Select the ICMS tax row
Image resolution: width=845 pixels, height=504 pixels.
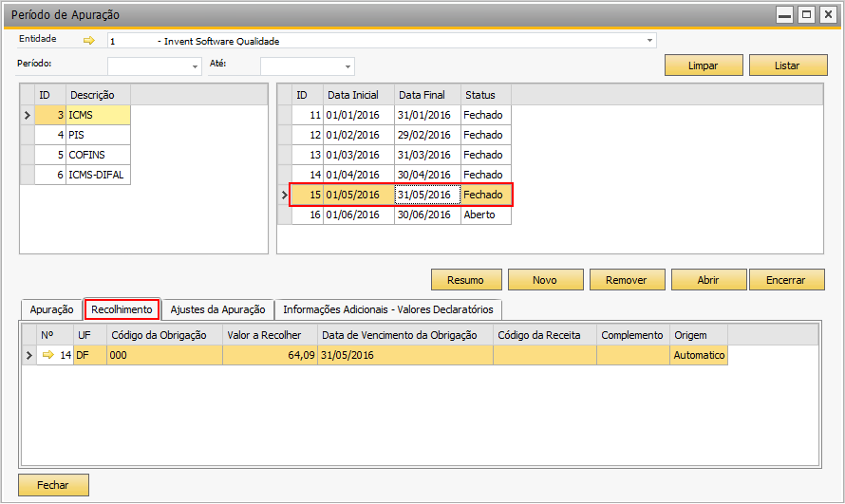pos(83,115)
